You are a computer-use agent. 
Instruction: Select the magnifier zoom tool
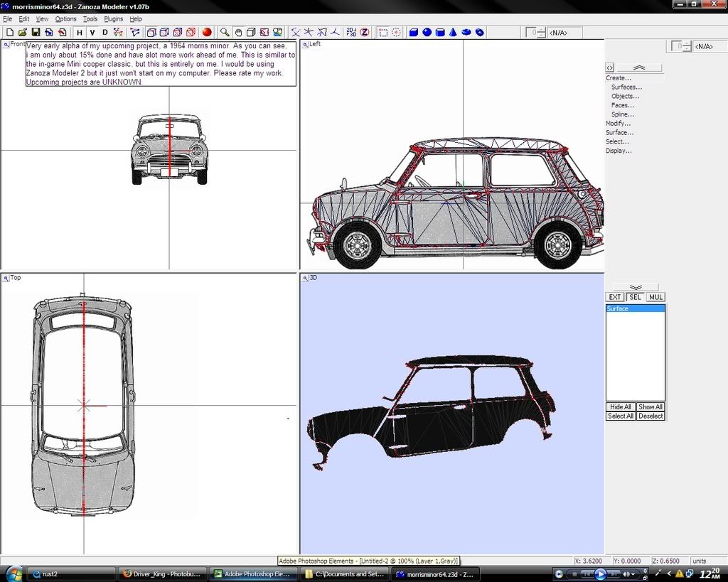point(225,32)
